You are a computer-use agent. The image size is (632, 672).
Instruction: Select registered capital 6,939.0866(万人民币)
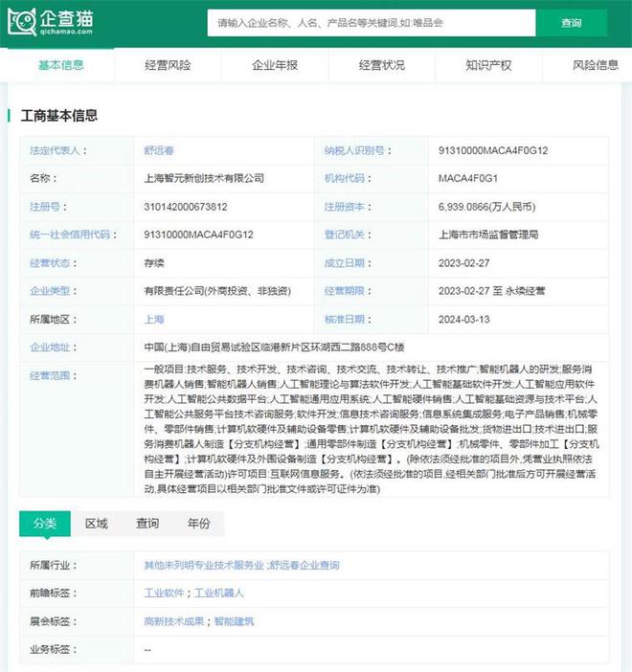pyautogui.click(x=487, y=207)
